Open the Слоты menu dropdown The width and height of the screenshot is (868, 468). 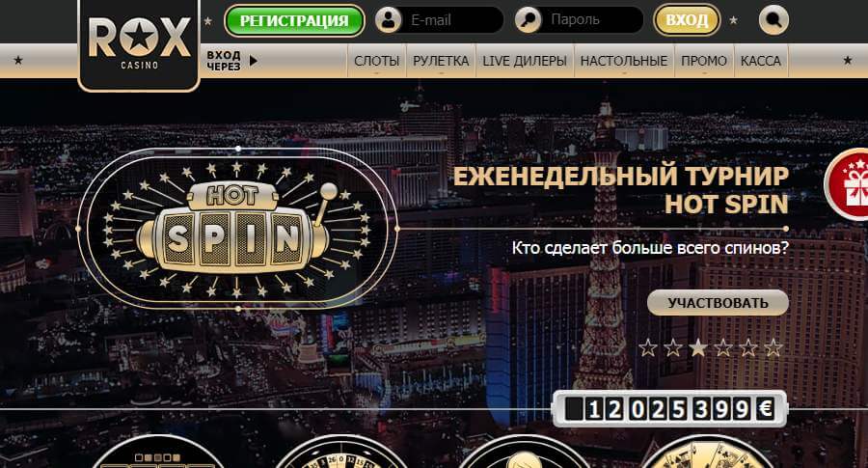(376, 61)
